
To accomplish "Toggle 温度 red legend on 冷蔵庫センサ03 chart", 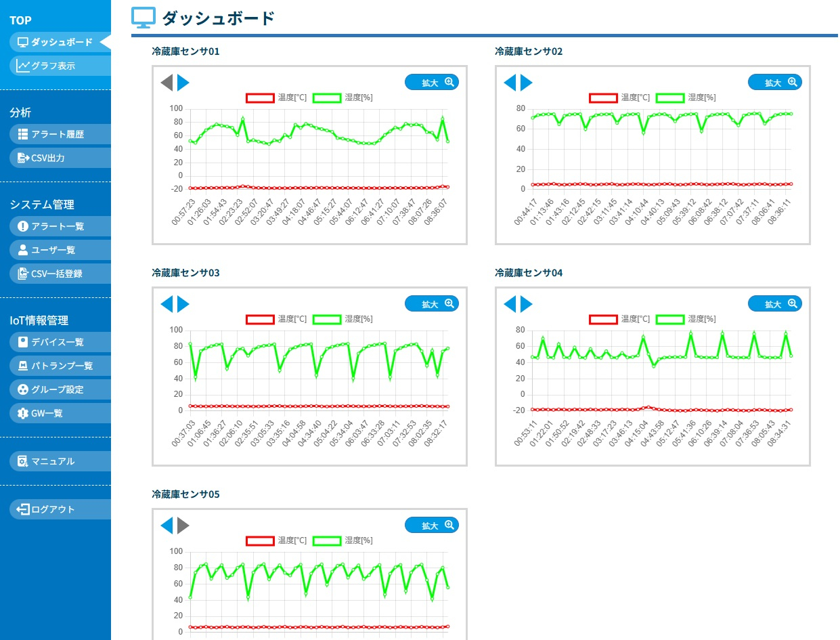I will point(260,319).
